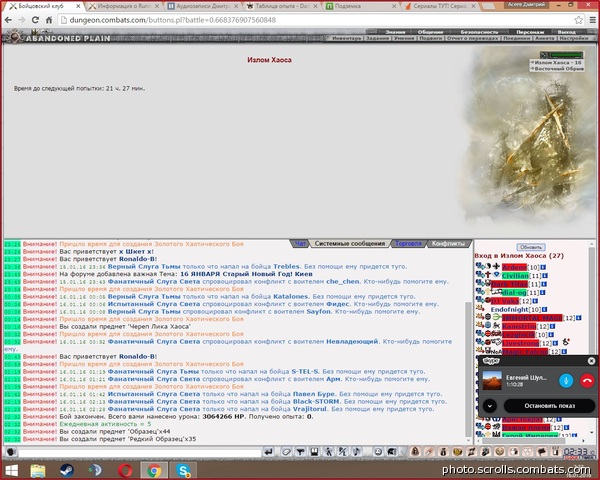This screenshot has height=480, width=600.
Task: Open Анкета submenu link
Action: tap(544, 38)
